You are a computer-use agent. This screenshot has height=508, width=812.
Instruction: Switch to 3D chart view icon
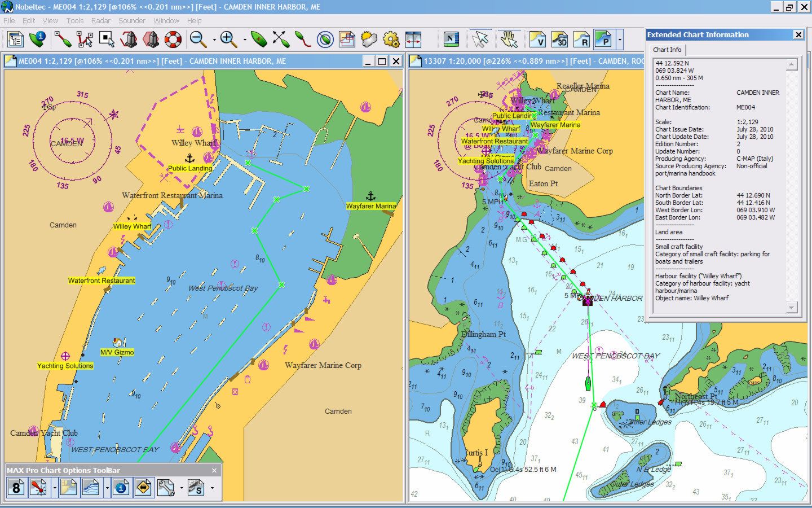559,40
